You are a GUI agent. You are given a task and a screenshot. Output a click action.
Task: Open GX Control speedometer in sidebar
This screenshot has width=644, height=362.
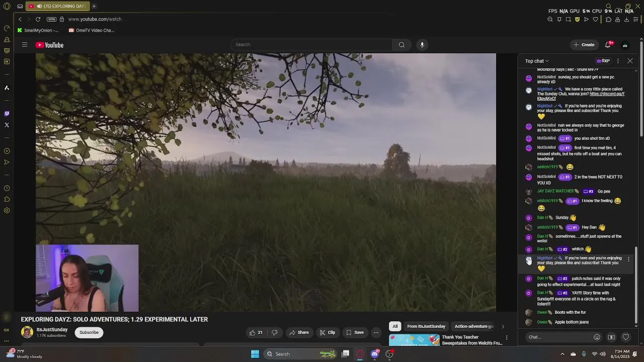7,28
